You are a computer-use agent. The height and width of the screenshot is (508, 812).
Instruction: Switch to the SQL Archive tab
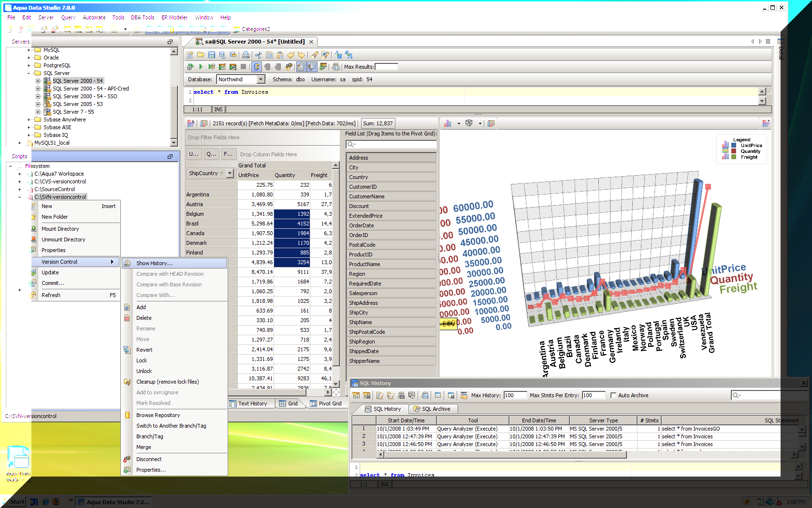pyautogui.click(x=433, y=409)
